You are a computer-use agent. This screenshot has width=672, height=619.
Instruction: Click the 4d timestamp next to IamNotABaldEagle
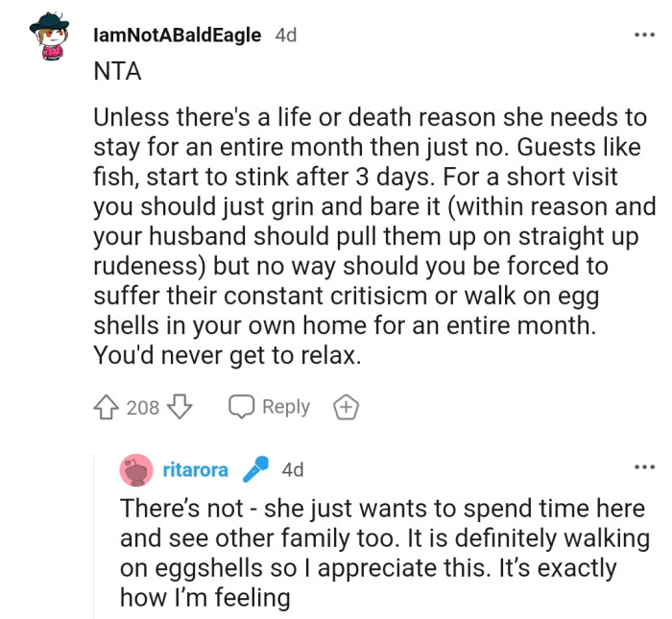click(286, 36)
